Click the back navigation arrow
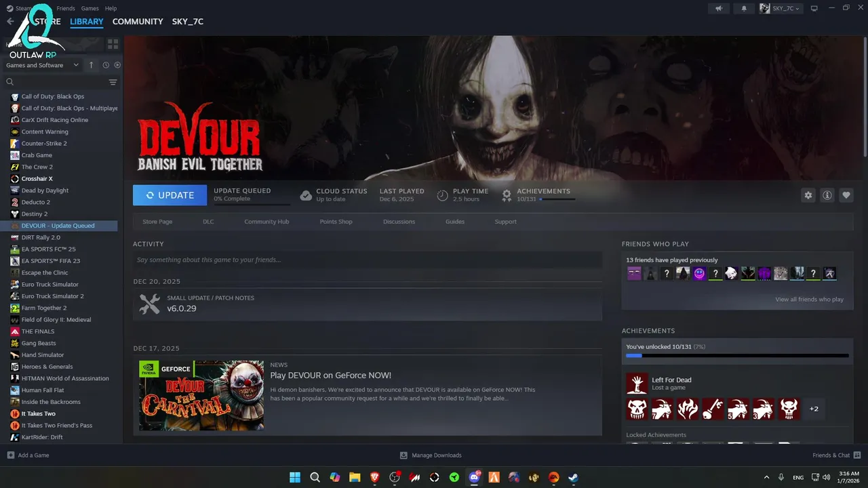The height and width of the screenshot is (488, 868). [9, 22]
